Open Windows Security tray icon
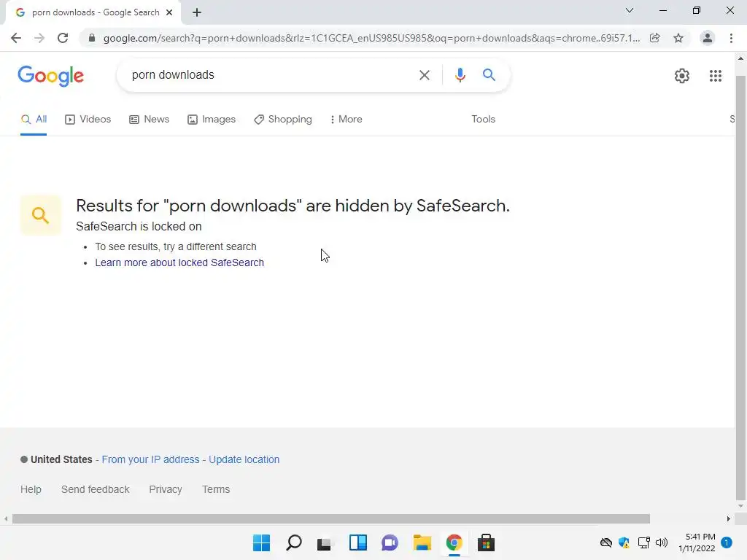Viewport: 747px width, 560px height. click(624, 542)
